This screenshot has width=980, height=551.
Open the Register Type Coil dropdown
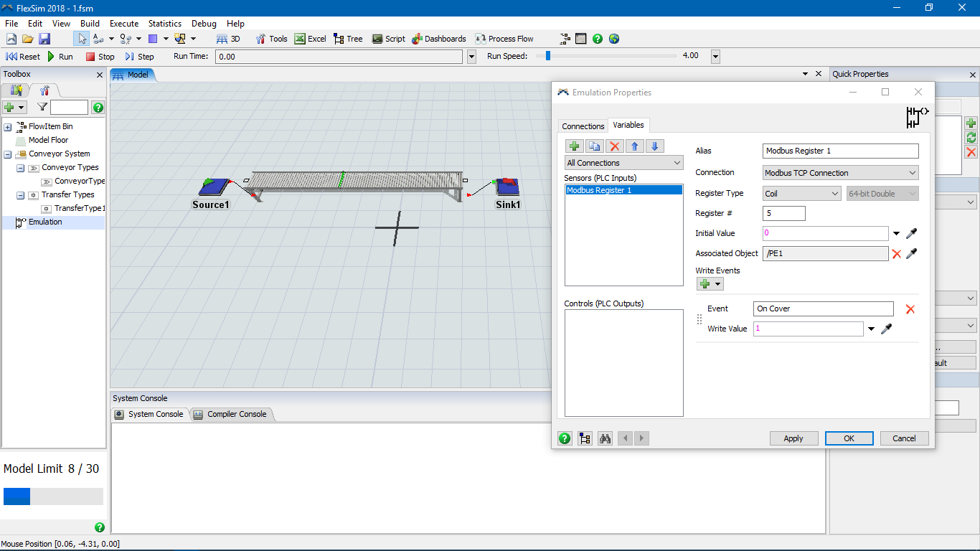click(x=802, y=194)
